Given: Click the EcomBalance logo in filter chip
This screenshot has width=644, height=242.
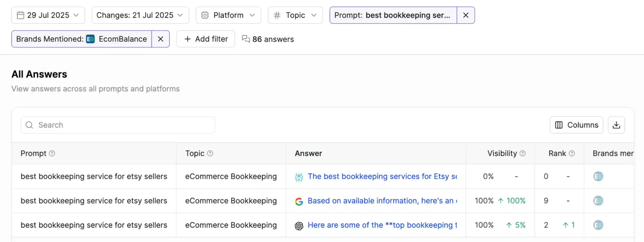Looking at the screenshot, I should (x=91, y=39).
